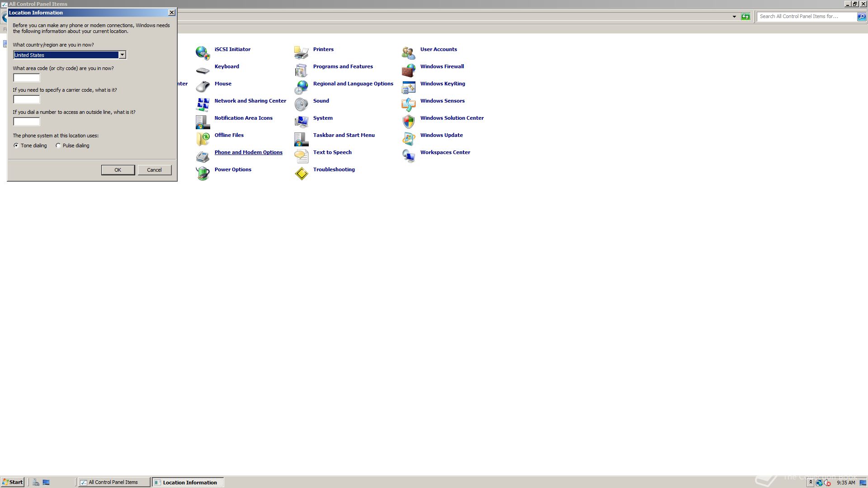Select Location Information taskbar button

pyautogui.click(x=188, y=482)
